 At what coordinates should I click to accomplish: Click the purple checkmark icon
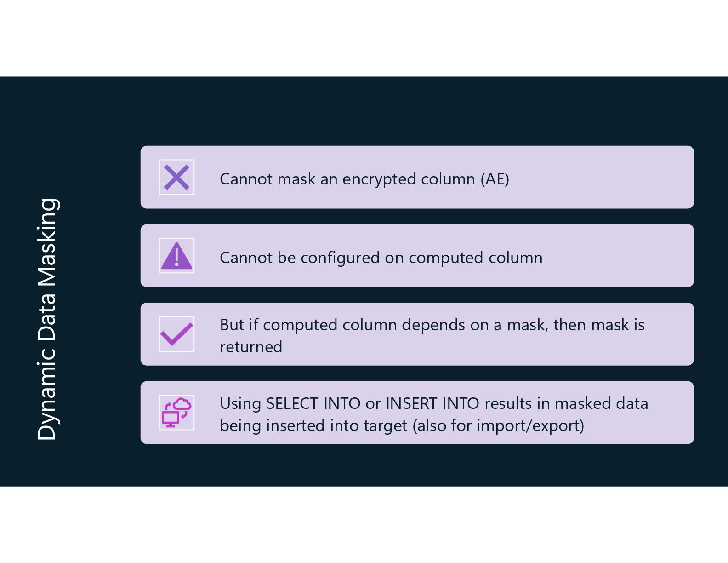click(x=176, y=334)
